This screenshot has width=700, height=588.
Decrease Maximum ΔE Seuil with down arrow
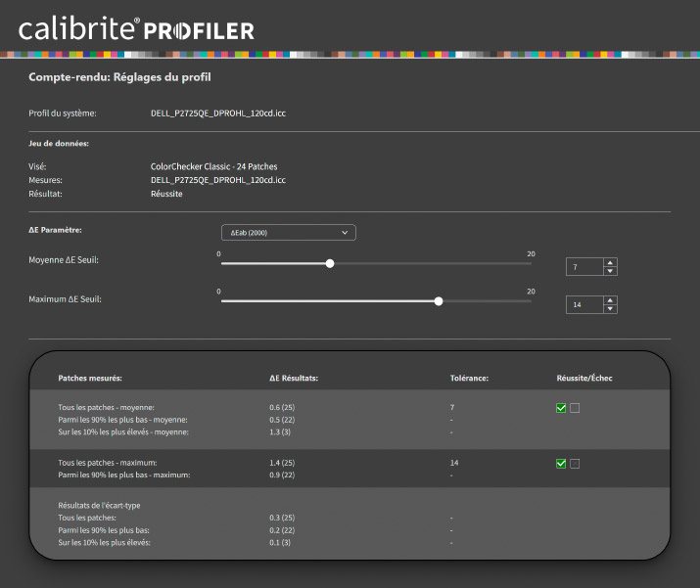point(610,309)
